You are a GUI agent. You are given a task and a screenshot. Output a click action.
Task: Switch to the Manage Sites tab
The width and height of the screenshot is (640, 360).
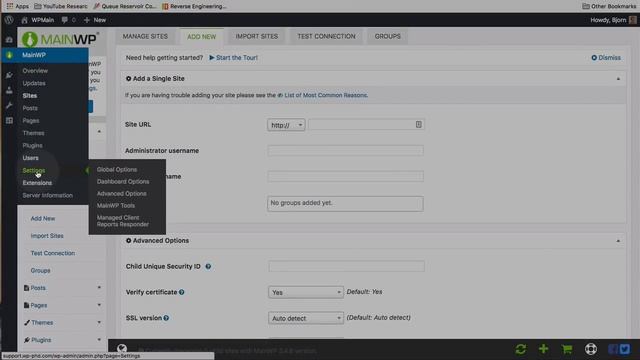tap(145, 36)
